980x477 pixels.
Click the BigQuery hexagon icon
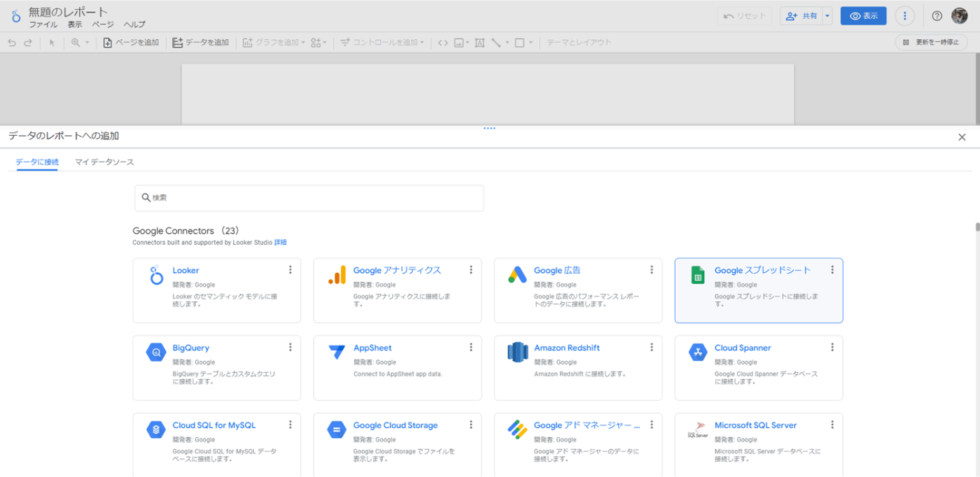click(156, 353)
